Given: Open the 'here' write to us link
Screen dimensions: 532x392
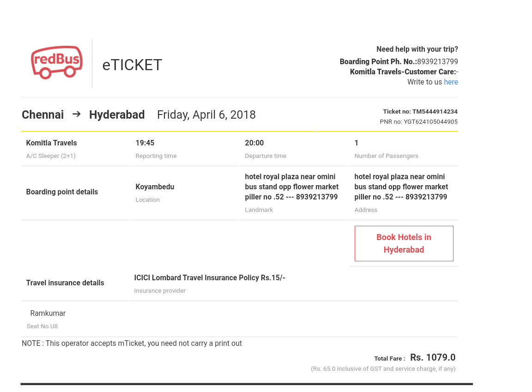Looking at the screenshot, I should coord(451,82).
